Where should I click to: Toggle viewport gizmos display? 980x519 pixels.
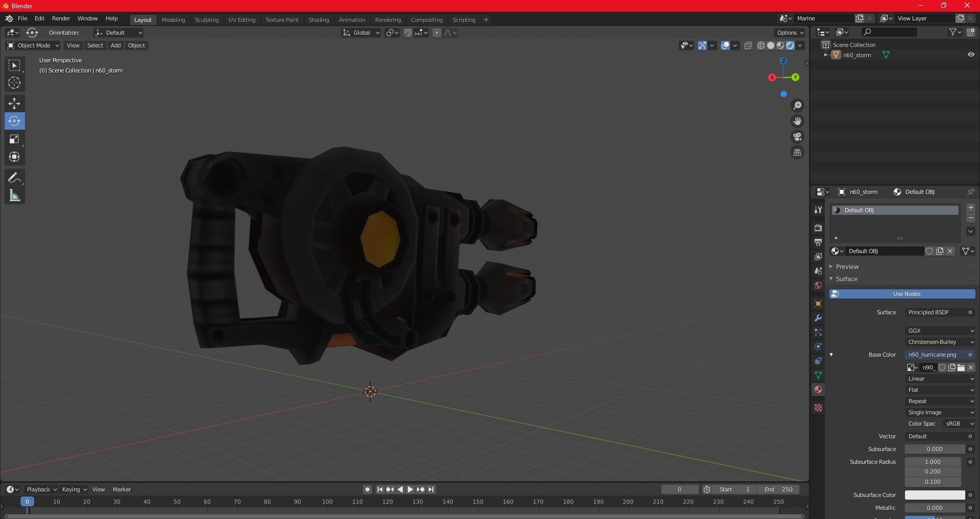coord(702,45)
